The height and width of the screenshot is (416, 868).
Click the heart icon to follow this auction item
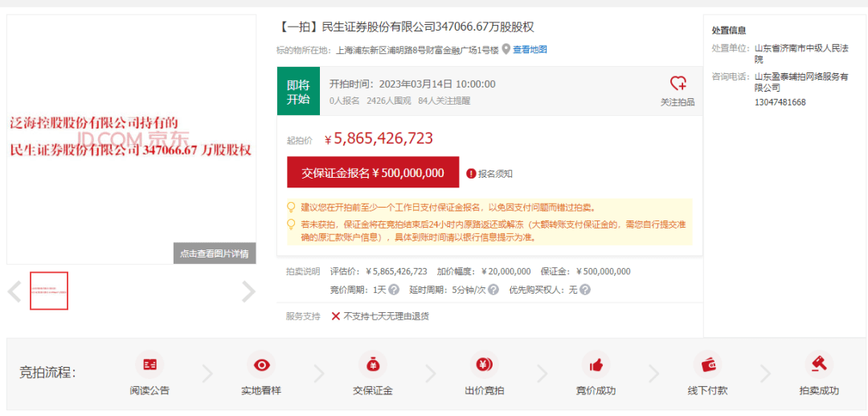click(678, 84)
